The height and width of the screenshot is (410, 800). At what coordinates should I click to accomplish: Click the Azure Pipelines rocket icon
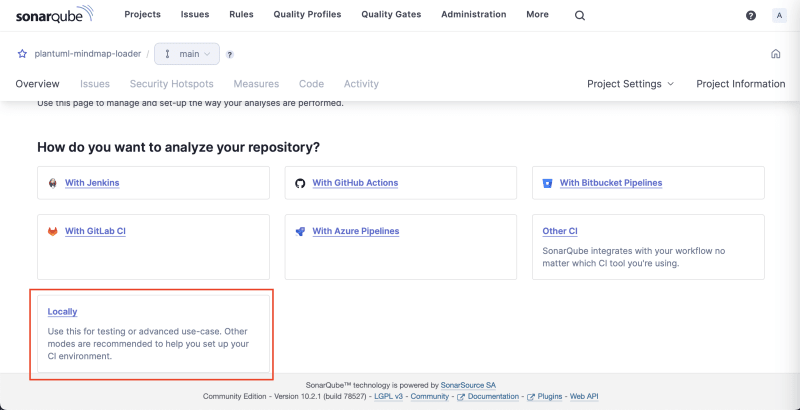point(300,231)
